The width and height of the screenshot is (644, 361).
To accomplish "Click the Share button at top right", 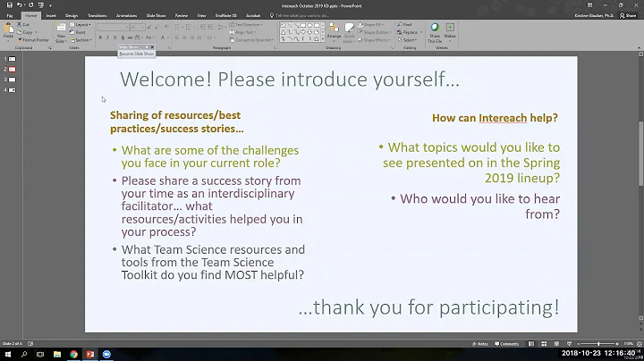I will [628, 15].
